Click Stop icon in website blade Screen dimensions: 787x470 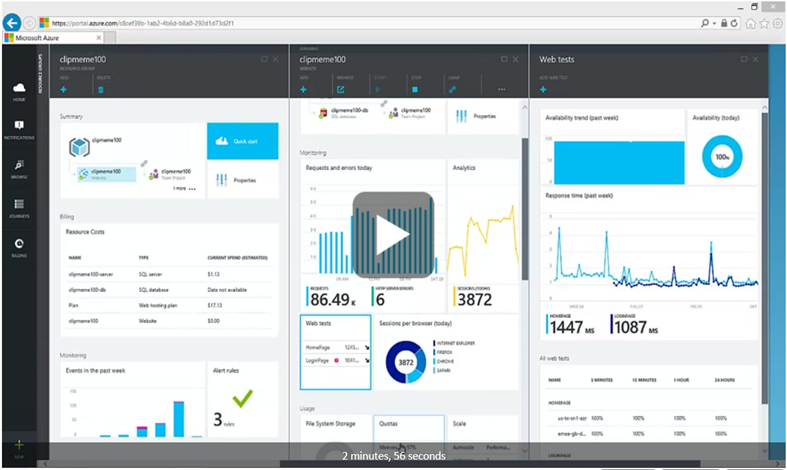(x=415, y=89)
